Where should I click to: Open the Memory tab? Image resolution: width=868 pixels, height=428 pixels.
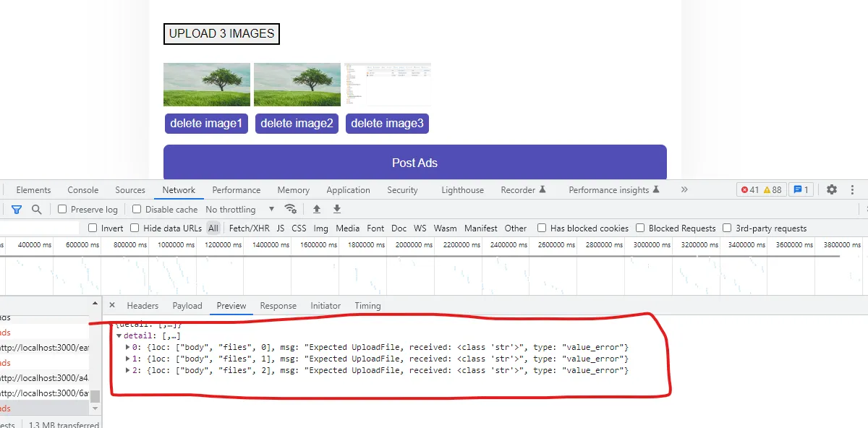293,189
